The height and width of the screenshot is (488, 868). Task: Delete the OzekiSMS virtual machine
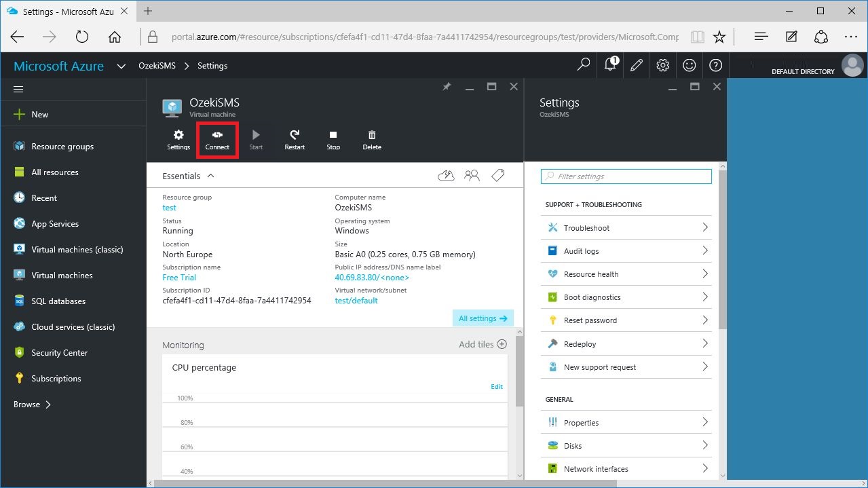[372, 140]
